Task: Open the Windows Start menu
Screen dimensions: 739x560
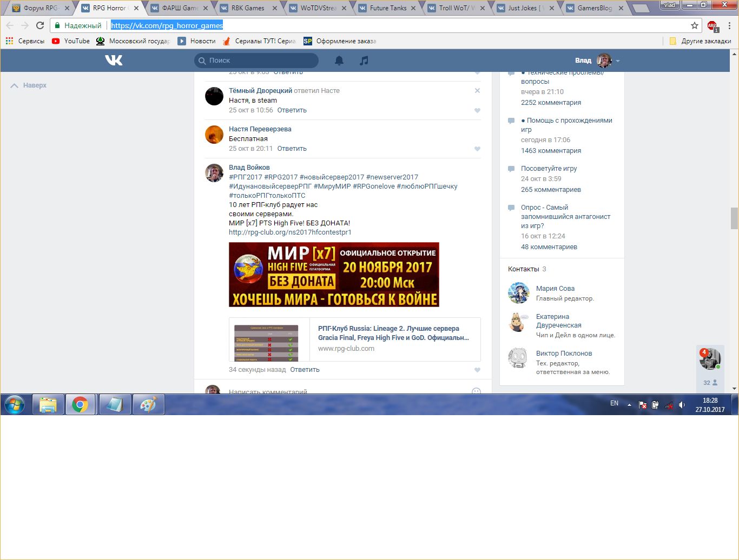Action: [15, 405]
